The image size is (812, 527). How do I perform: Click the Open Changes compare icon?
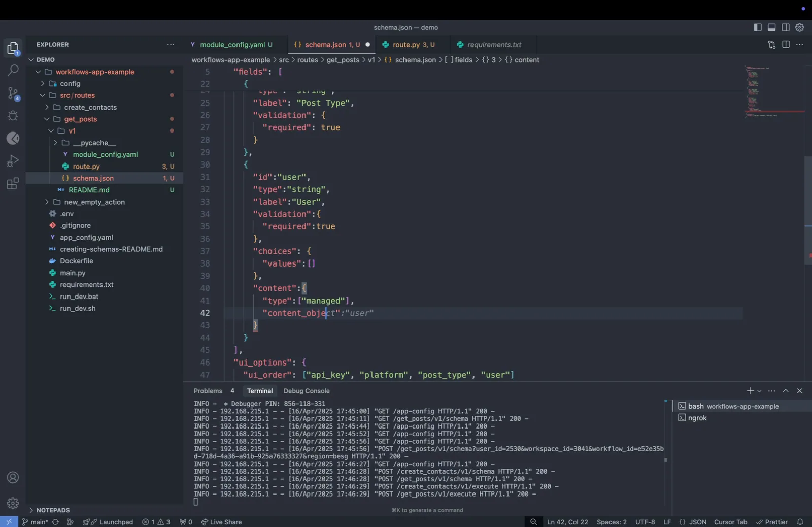(x=771, y=45)
